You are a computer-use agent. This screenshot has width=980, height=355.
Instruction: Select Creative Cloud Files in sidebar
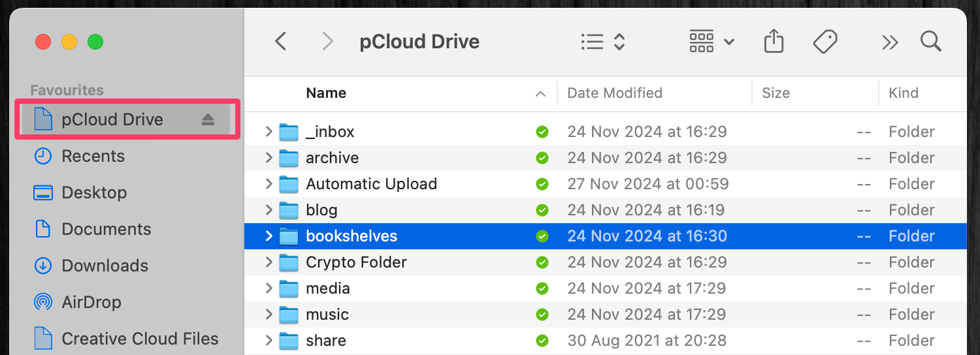tap(139, 339)
